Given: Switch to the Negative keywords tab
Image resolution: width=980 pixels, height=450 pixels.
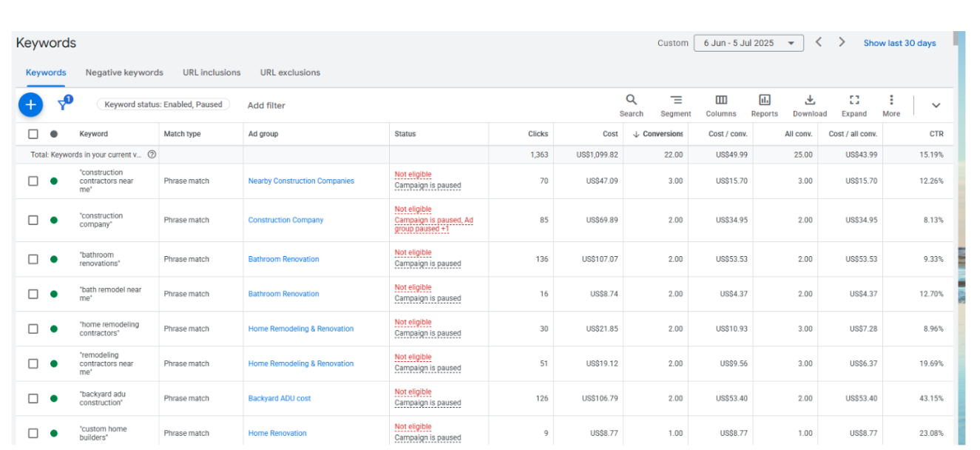Looking at the screenshot, I should point(124,73).
